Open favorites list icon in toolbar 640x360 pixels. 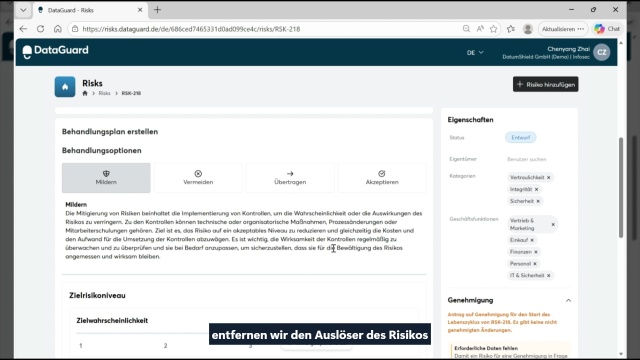pyautogui.click(x=511, y=29)
